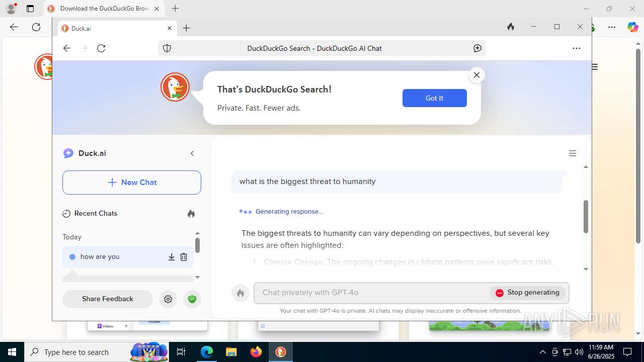
Task: Close the Duck.ai tab
Action: 170,28
